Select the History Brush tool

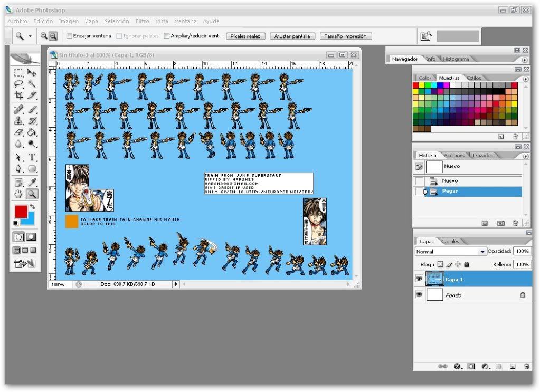point(32,121)
